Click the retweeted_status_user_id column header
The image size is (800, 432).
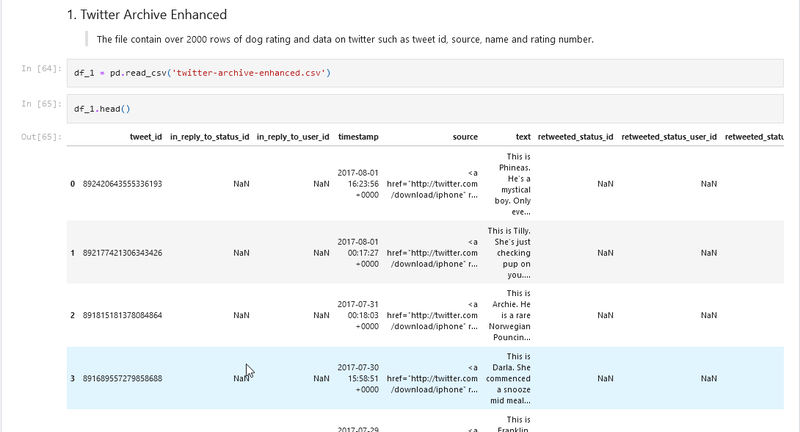pos(669,136)
